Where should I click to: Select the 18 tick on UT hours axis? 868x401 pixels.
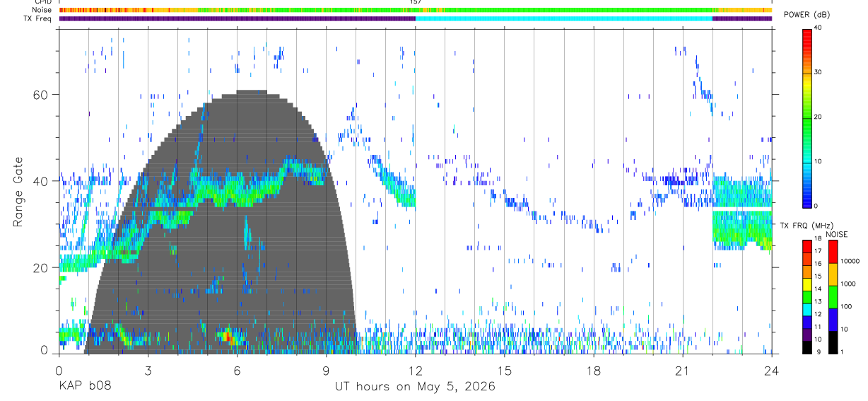click(x=593, y=370)
